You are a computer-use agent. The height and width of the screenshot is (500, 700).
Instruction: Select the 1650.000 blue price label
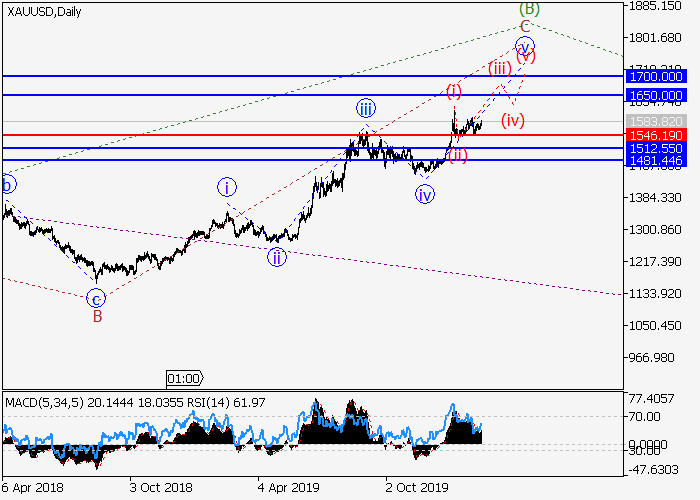tap(655, 95)
